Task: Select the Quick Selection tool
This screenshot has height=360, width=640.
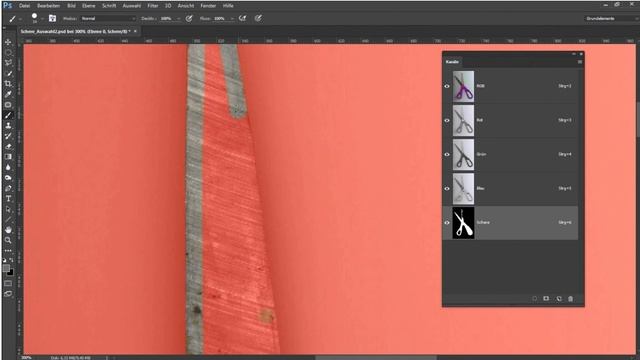Action: pyautogui.click(x=8, y=73)
